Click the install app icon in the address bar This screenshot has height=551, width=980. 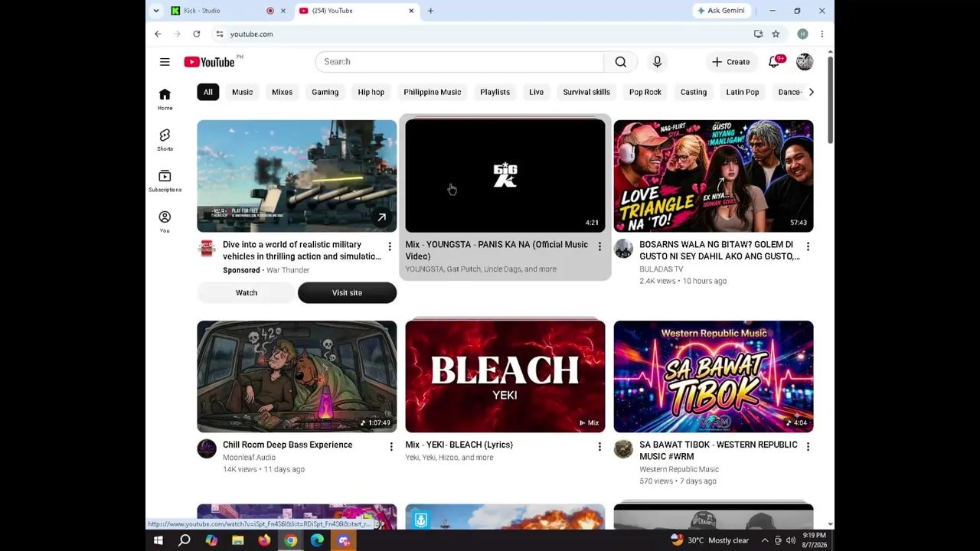[758, 34]
